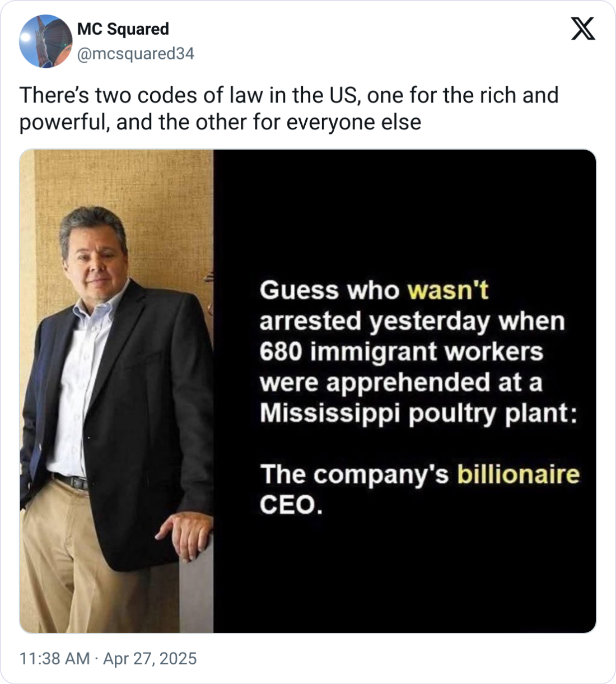Click the X logo icon
616x684 pixels.
[583, 28]
